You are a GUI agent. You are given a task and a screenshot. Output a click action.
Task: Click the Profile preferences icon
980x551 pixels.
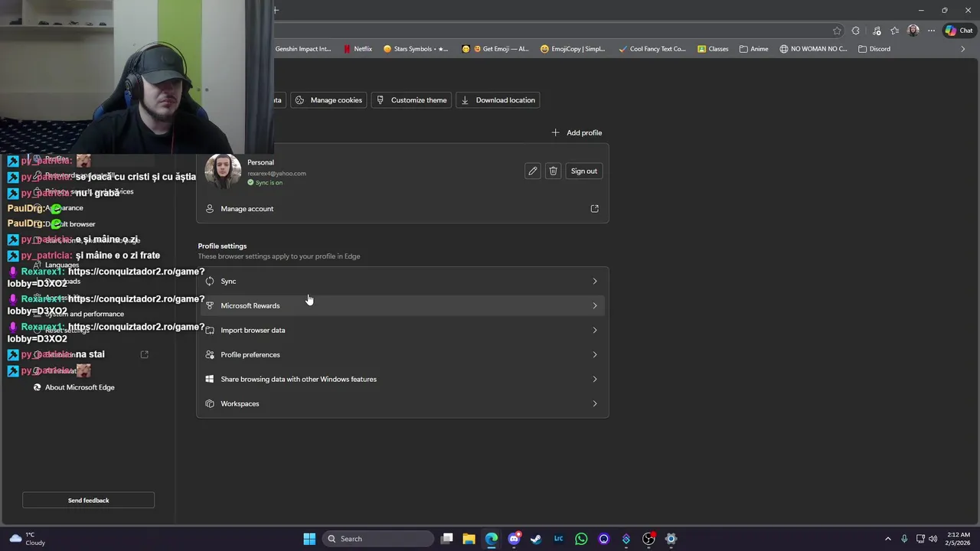(210, 354)
